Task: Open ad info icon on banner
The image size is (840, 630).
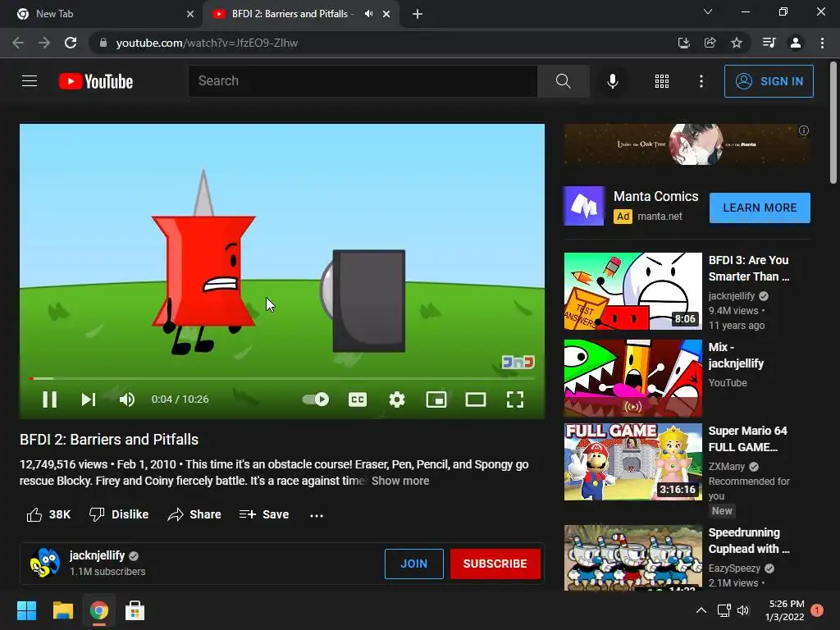Action: [x=804, y=130]
